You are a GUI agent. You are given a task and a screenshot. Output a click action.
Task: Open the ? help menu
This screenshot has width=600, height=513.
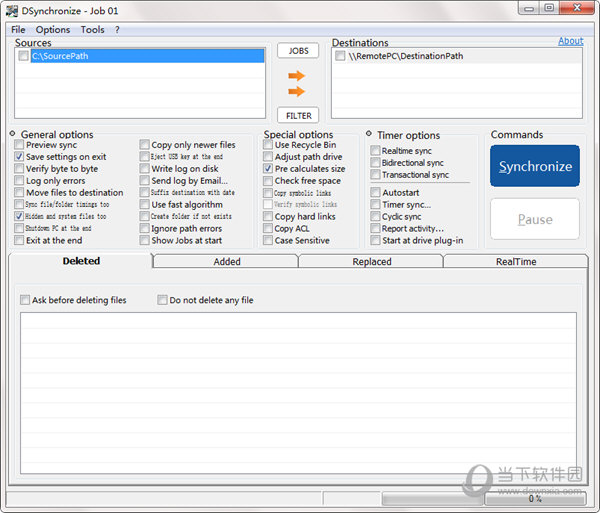point(117,29)
